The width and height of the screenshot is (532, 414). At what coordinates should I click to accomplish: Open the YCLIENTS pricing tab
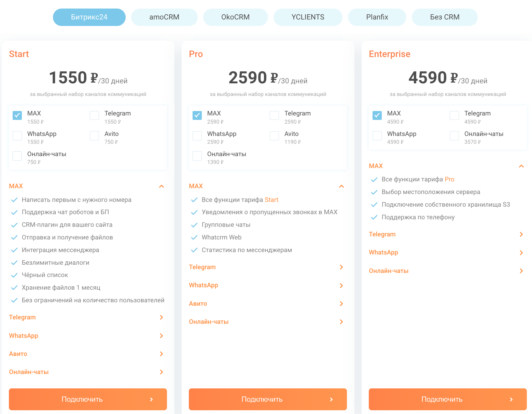point(308,17)
